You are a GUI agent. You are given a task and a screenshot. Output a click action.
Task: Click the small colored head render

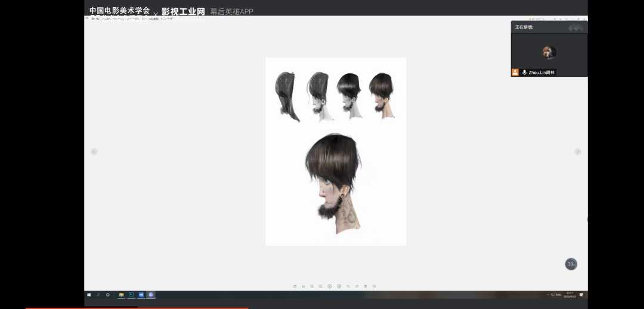tap(382, 96)
